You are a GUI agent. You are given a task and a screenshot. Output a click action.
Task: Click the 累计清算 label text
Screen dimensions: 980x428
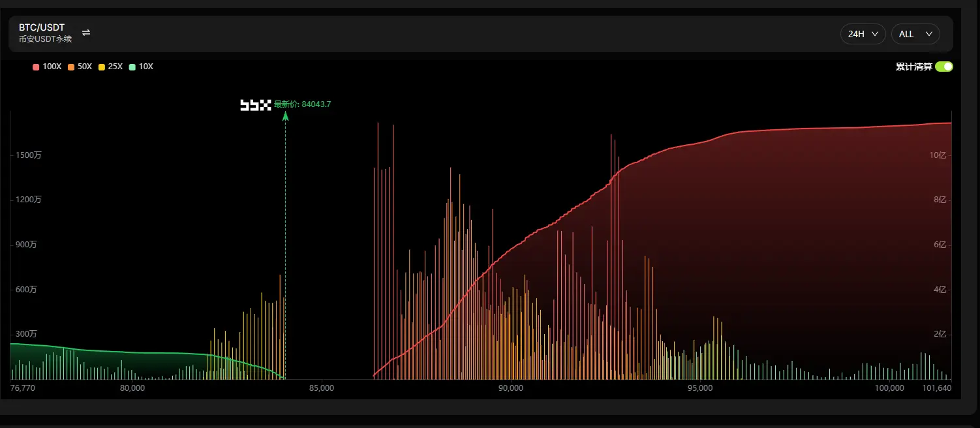(913, 67)
